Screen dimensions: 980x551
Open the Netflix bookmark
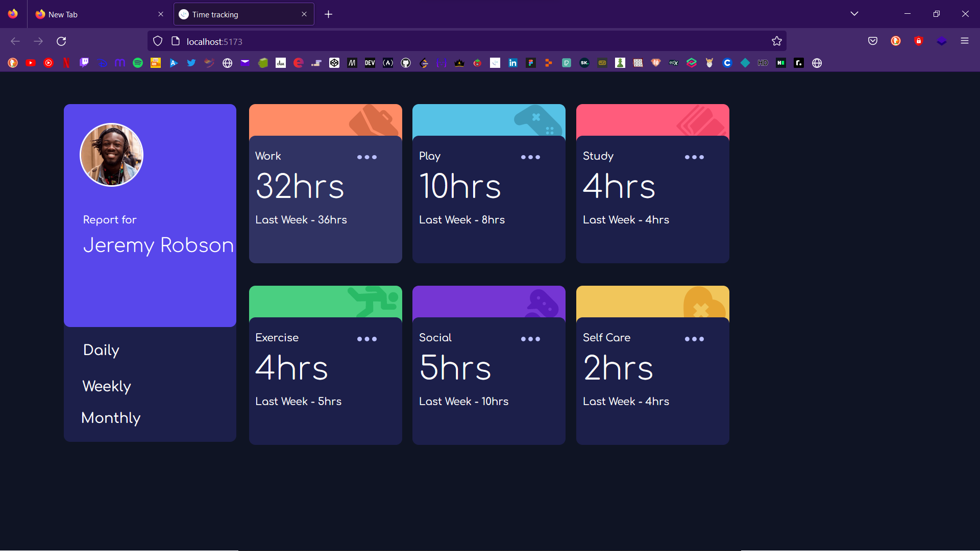click(x=66, y=63)
